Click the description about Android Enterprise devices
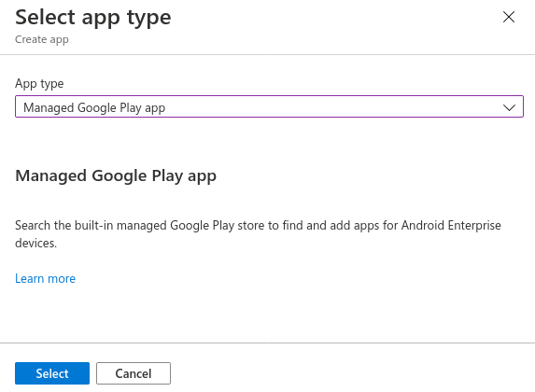This screenshot has height=392, width=535. [258, 234]
